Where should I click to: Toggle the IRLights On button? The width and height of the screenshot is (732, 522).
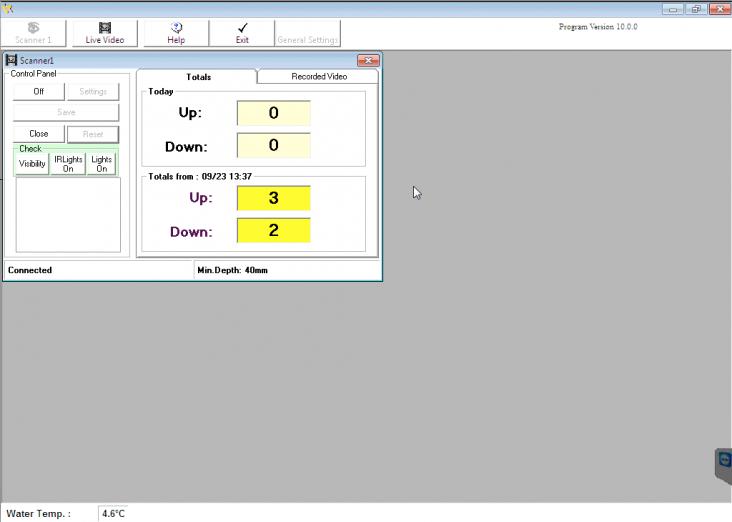point(68,164)
